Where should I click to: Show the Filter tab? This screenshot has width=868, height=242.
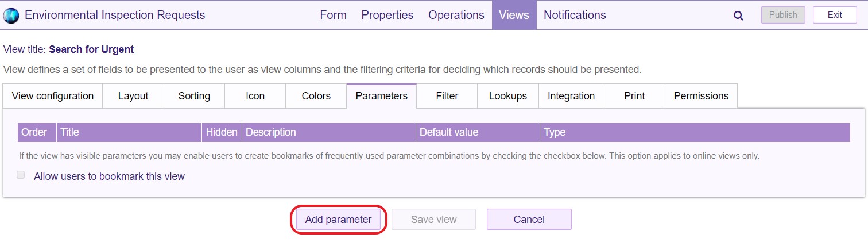click(447, 96)
